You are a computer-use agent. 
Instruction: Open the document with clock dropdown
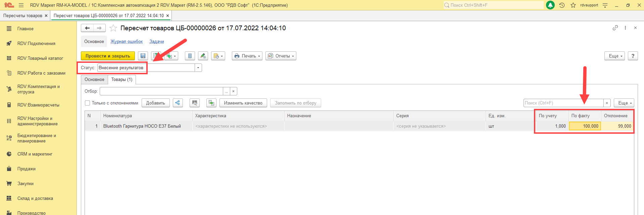[x=218, y=56]
